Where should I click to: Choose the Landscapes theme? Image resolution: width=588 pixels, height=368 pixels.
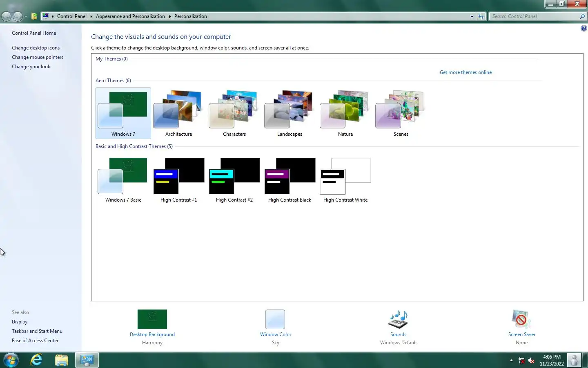(290, 113)
